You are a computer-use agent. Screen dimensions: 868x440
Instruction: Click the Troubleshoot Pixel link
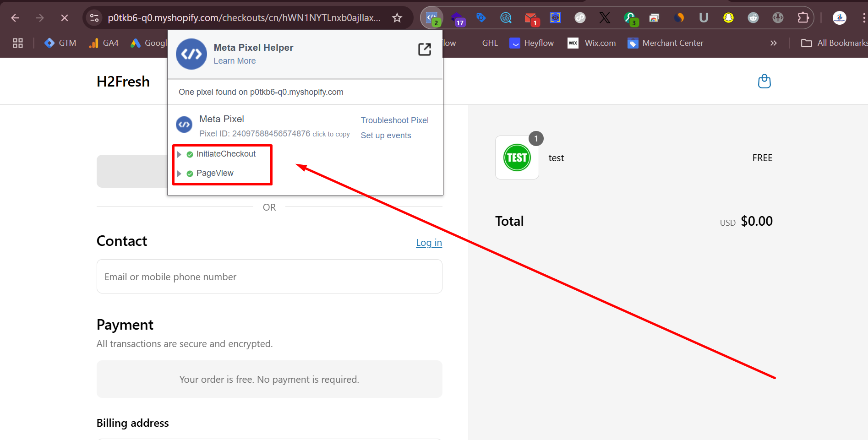(x=394, y=120)
